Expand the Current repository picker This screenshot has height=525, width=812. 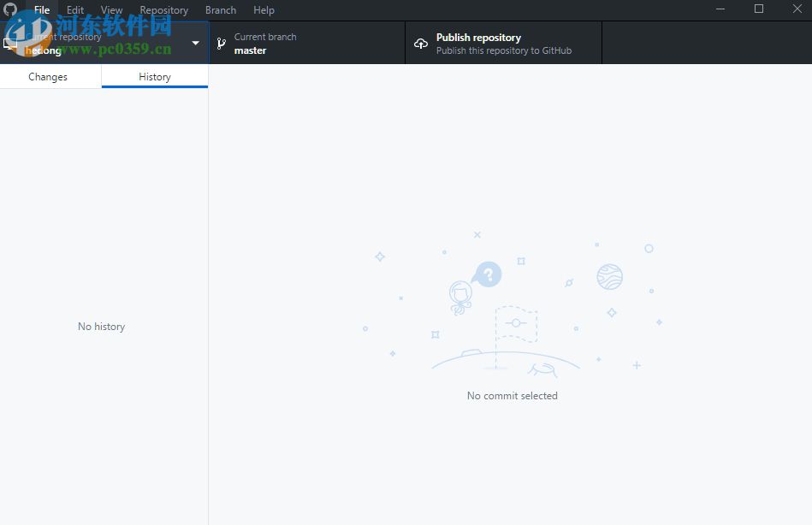103,42
